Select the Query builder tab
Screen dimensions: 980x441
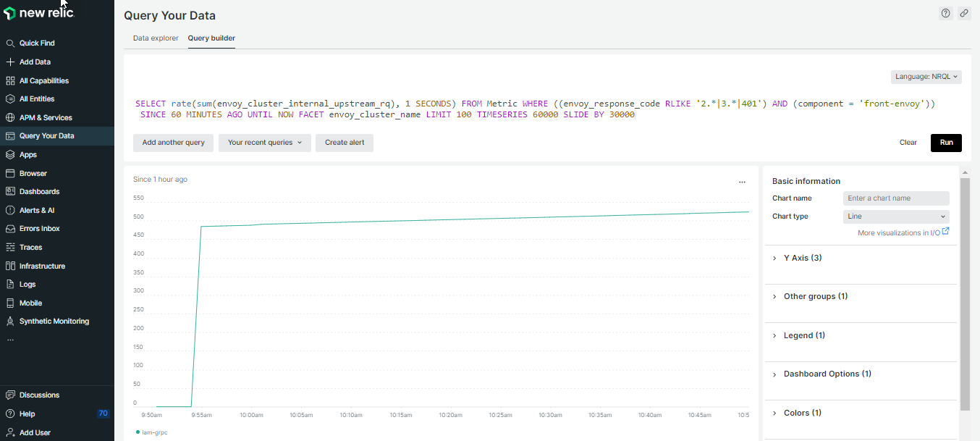[x=211, y=38]
